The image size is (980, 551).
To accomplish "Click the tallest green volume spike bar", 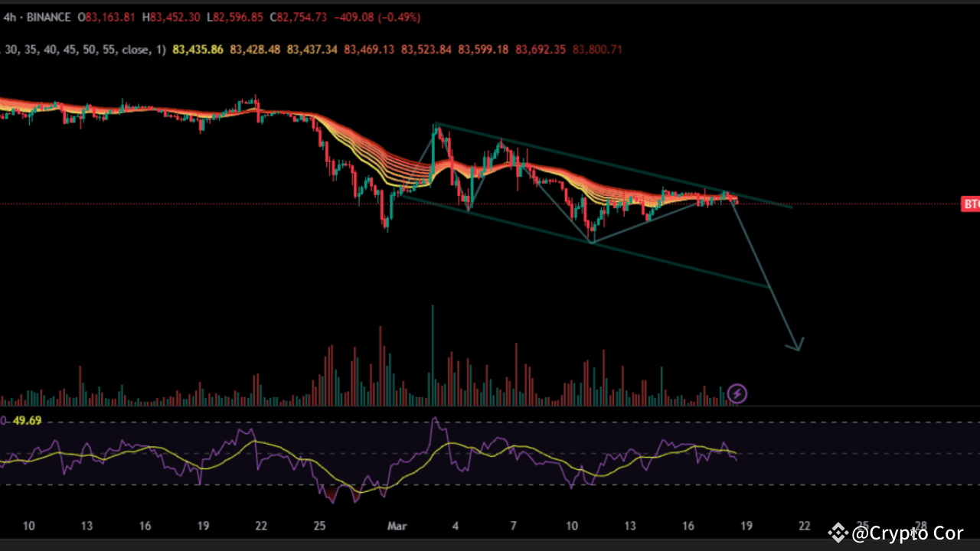I will click(432, 352).
